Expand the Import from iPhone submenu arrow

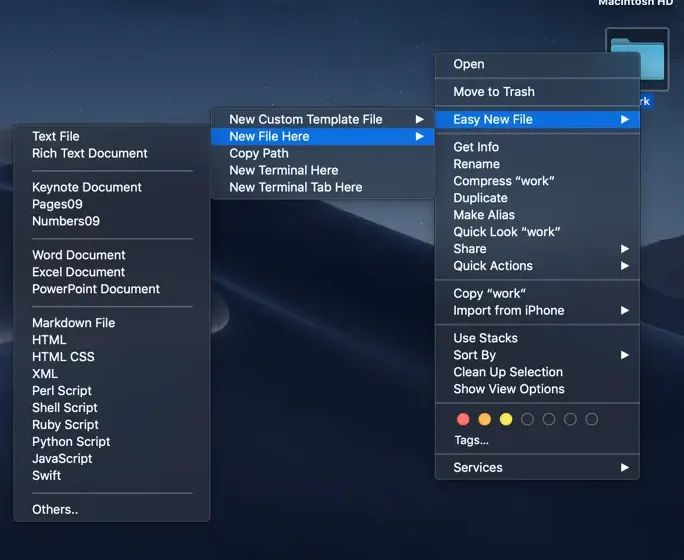pyautogui.click(x=625, y=311)
